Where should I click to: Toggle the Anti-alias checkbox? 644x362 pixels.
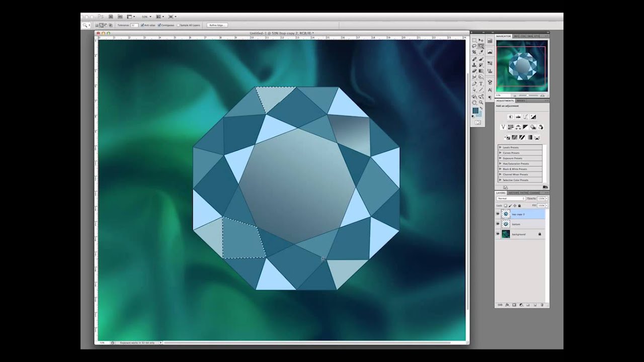point(143,25)
